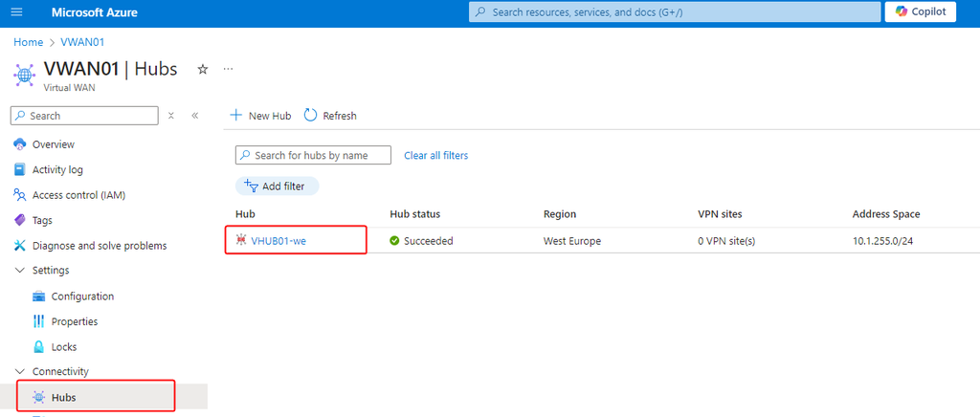Open the Copilot assistant
Viewport: 980px width, 417px height.
(x=920, y=11)
